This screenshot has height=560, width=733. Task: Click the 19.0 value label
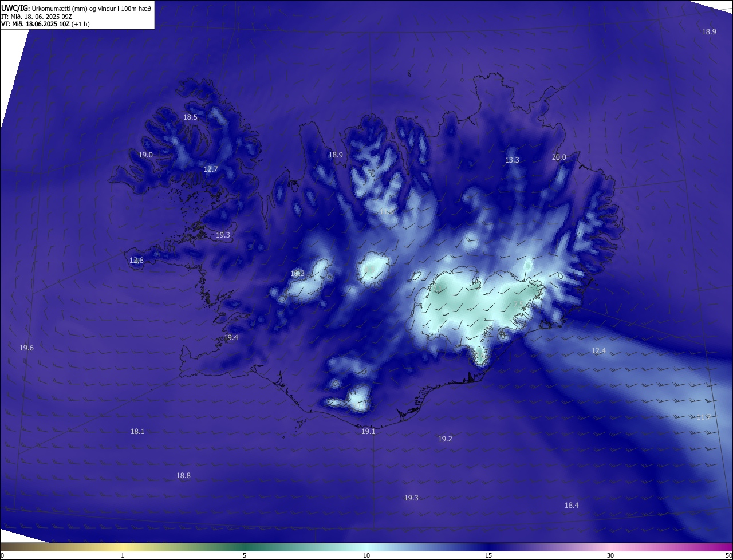coord(145,155)
